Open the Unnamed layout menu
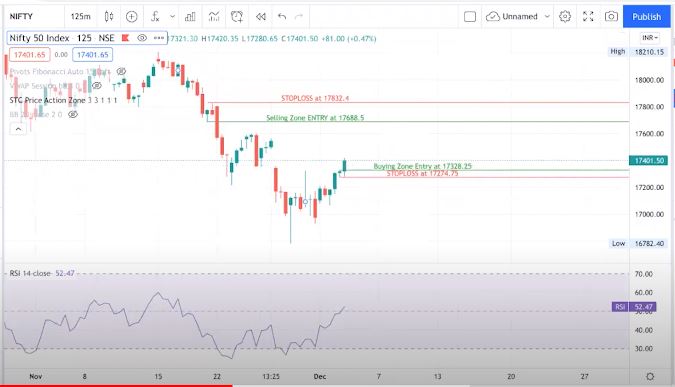 click(x=518, y=17)
